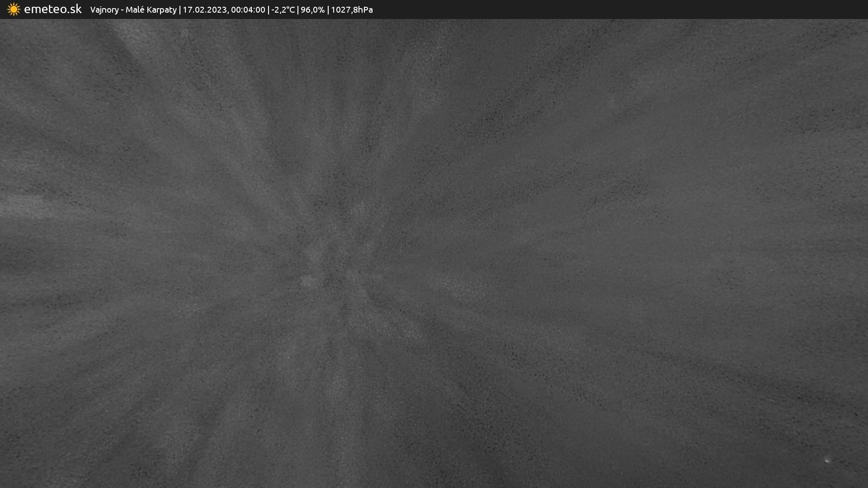Screen dimensions: 868x488
Task: Click the word Karpaty in the header
Action: click(x=162, y=10)
